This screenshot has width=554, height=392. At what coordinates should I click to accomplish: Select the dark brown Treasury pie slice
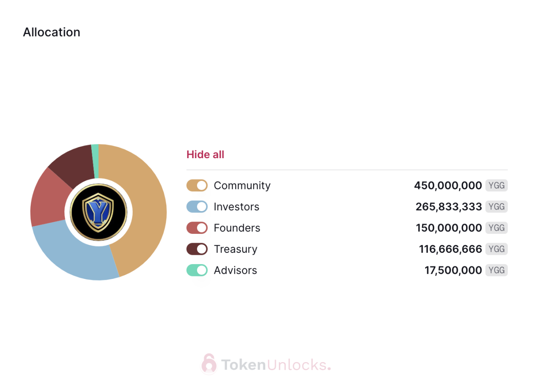[x=74, y=164]
